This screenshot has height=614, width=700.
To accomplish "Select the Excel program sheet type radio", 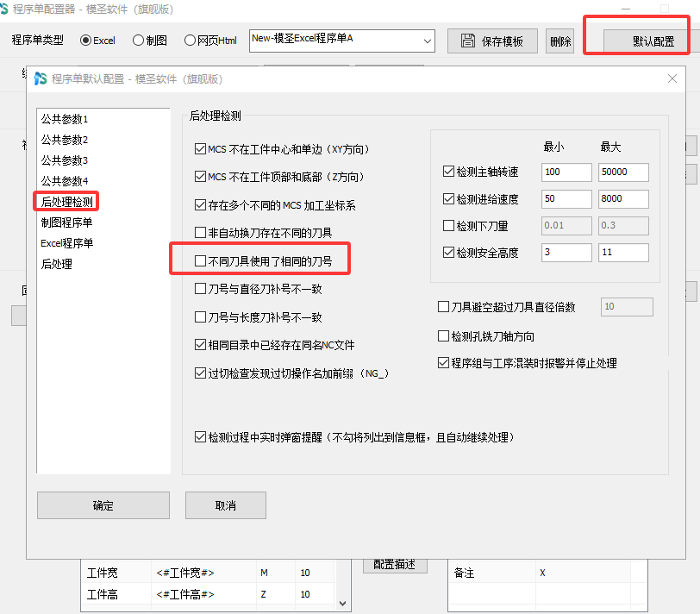I will point(85,41).
